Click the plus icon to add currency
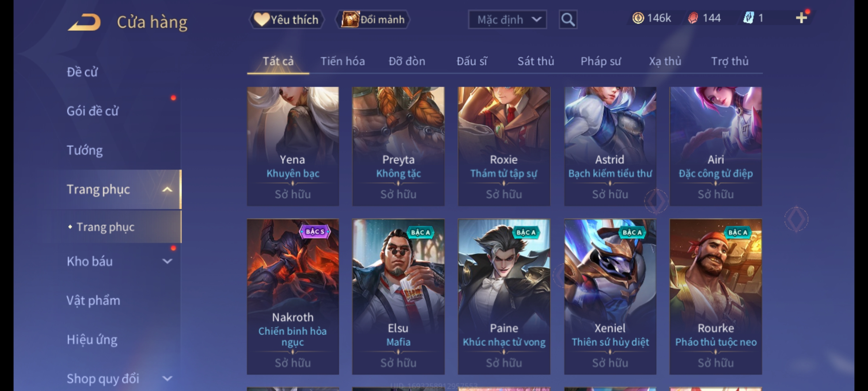The width and height of the screenshot is (868, 391). pos(801,18)
